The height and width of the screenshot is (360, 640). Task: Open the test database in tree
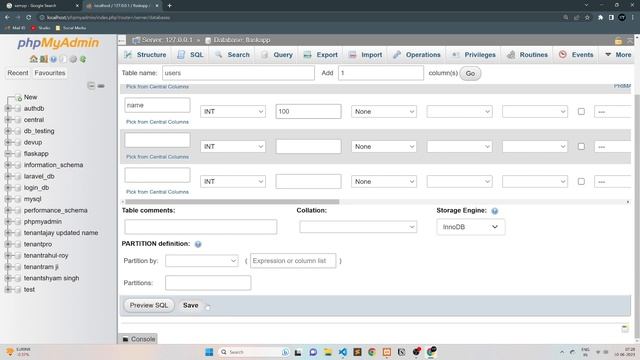click(29, 289)
